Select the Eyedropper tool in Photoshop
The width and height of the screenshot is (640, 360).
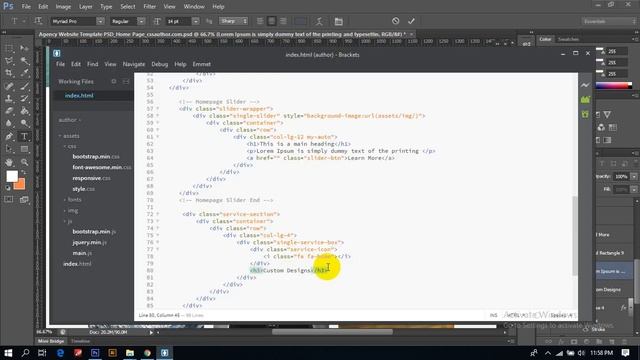pyautogui.click(x=24, y=73)
